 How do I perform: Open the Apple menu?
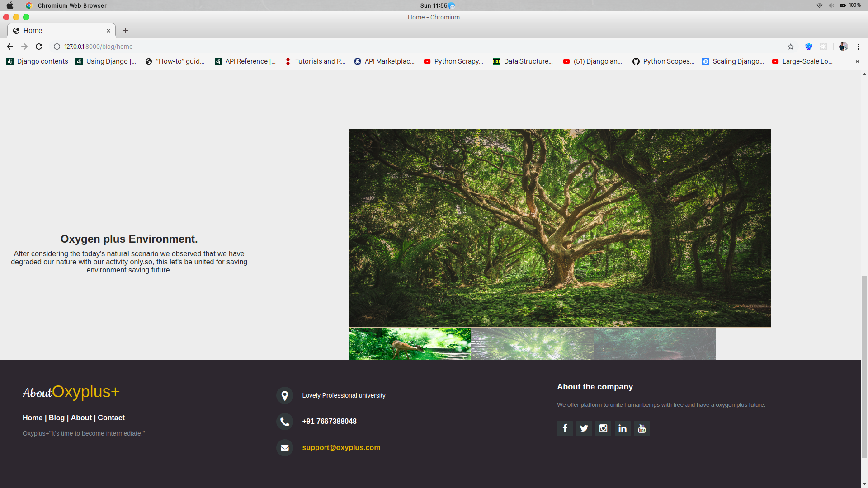(x=10, y=5)
